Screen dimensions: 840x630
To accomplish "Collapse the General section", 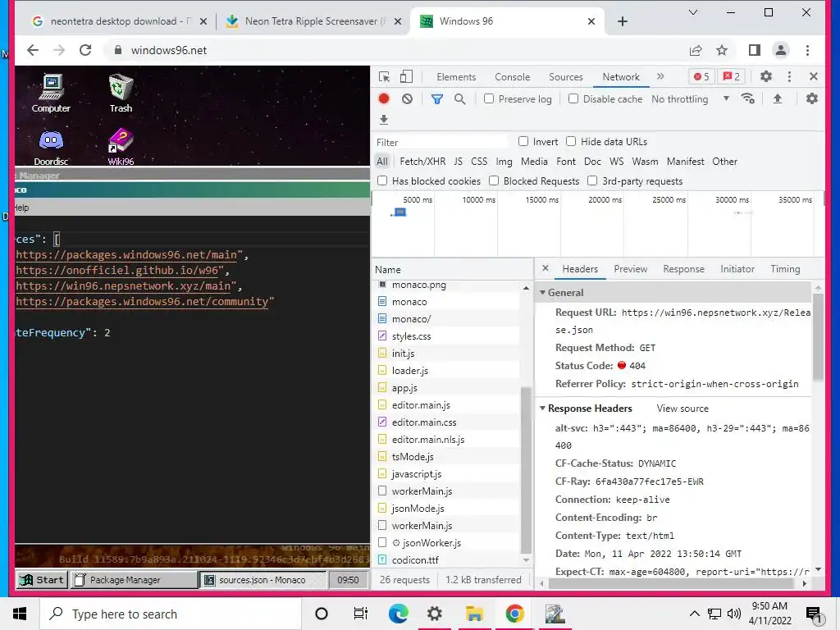I will click(543, 293).
